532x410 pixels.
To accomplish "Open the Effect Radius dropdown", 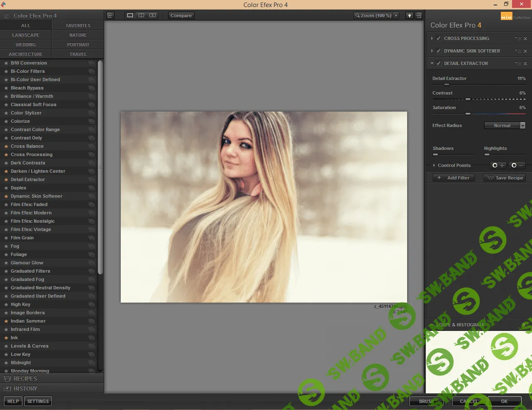I will click(505, 125).
